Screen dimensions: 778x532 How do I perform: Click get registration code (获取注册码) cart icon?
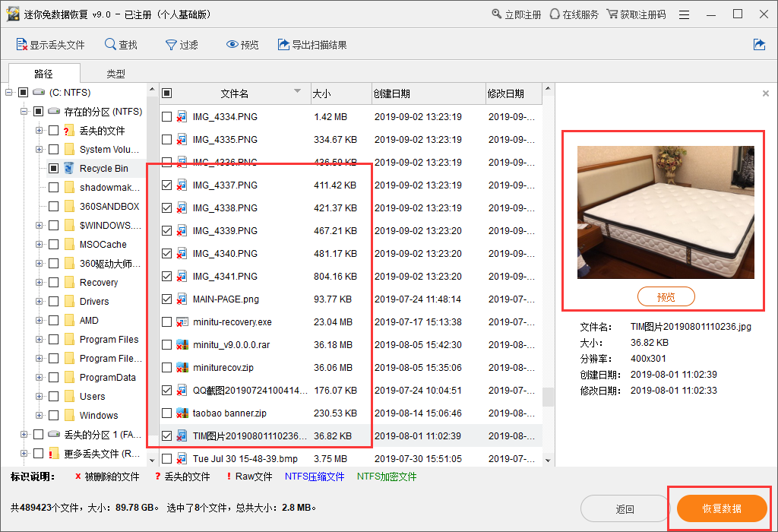coord(612,14)
